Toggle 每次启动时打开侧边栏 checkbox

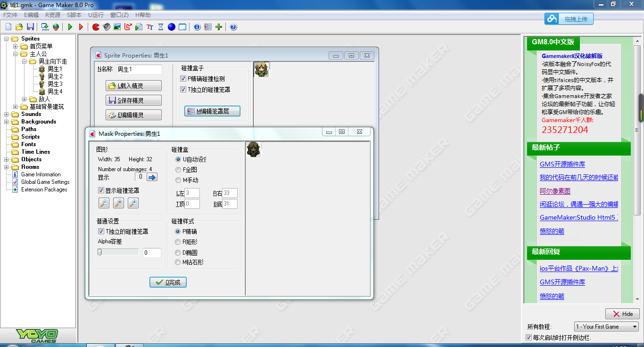(528, 338)
